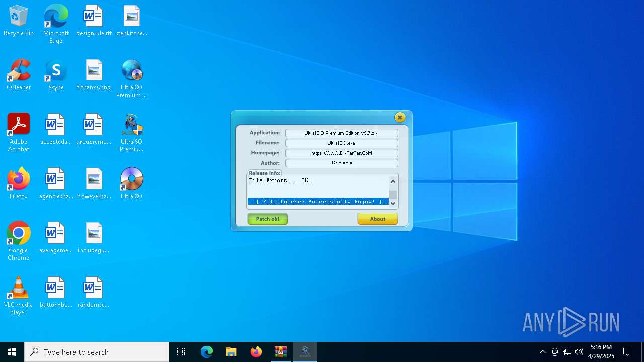This screenshot has width=644, height=362.
Task: Click the Application name field
Action: [x=342, y=133]
